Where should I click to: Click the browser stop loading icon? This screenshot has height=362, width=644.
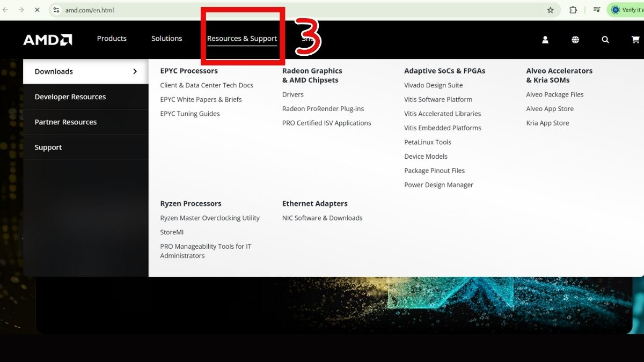[37, 10]
